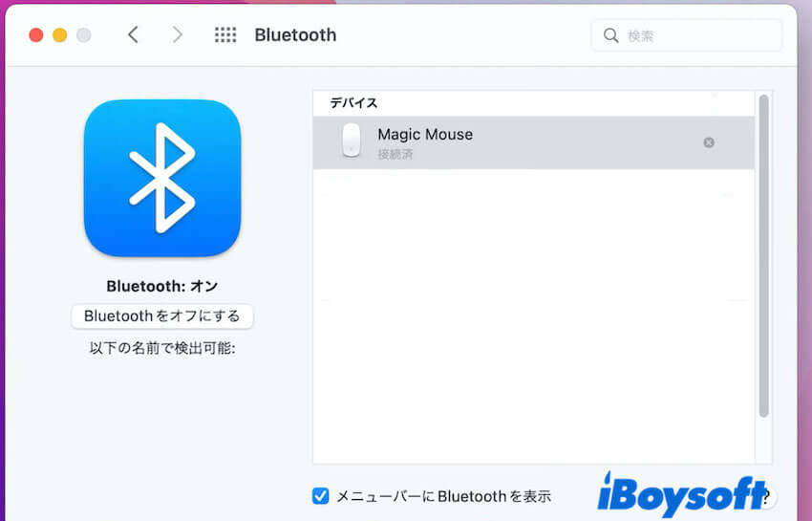Go back with the left chevron
Viewport: 812px width, 521px height.
pos(133,34)
